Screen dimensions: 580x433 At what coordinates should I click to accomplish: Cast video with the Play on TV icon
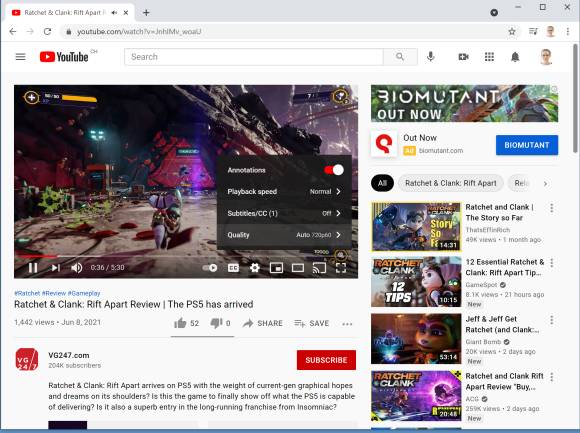click(x=319, y=267)
